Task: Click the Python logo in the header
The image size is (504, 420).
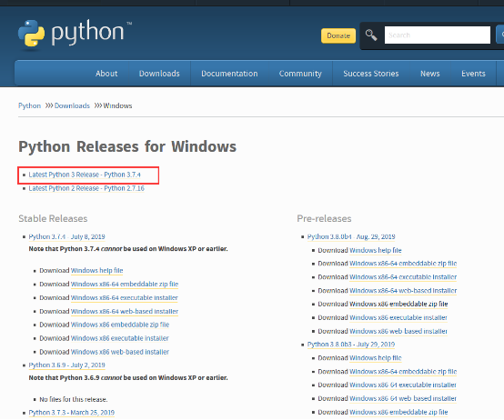Action: 75,34
